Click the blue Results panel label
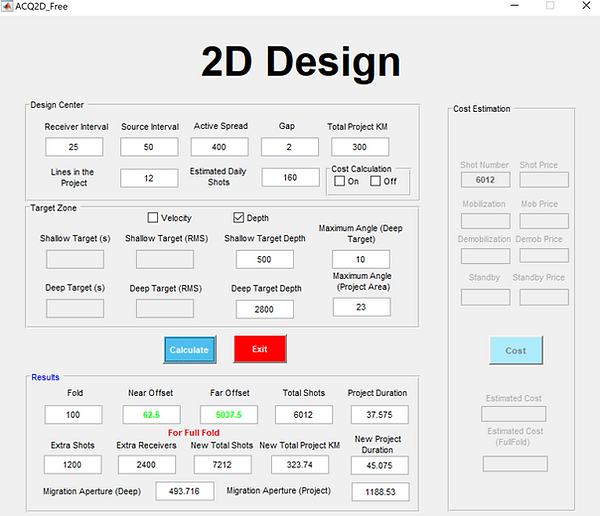 [x=45, y=377]
